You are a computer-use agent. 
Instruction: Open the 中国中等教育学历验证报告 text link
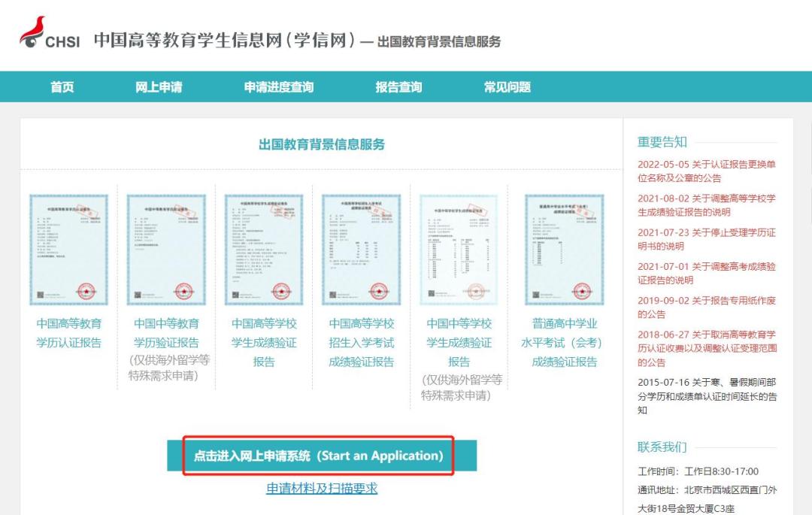point(166,333)
